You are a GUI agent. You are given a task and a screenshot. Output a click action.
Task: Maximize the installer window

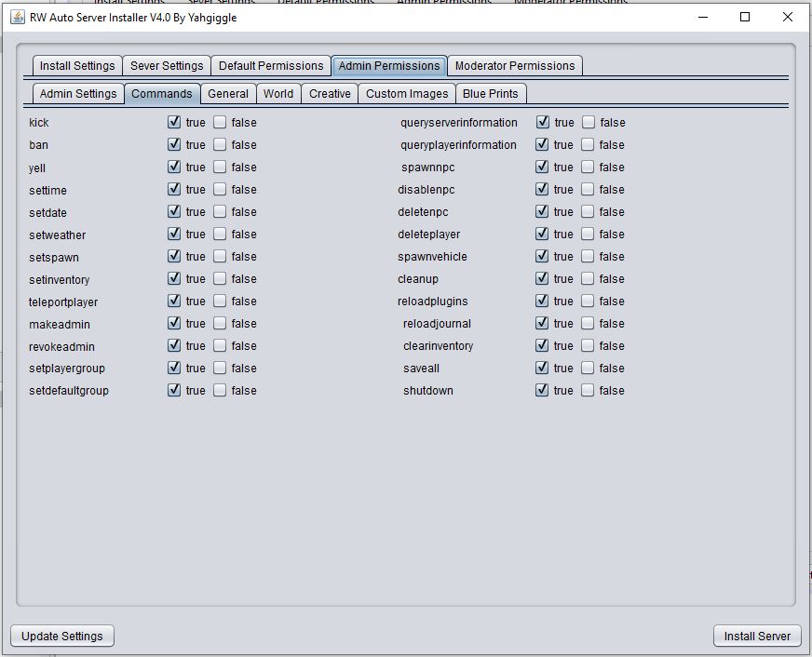tap(745, 17)
